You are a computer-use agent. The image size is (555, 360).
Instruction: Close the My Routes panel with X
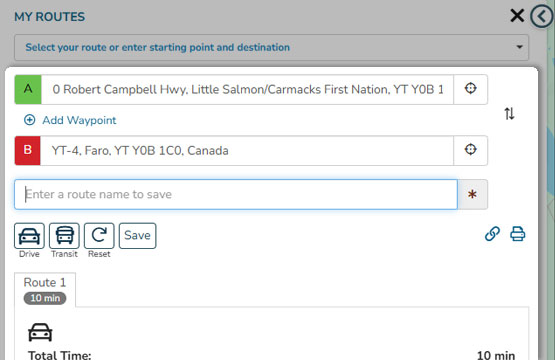517,16
